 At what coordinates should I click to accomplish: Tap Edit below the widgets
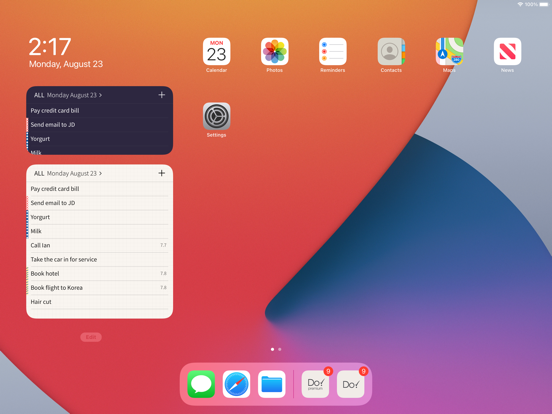pyautogui.click(x=91, y=337)
